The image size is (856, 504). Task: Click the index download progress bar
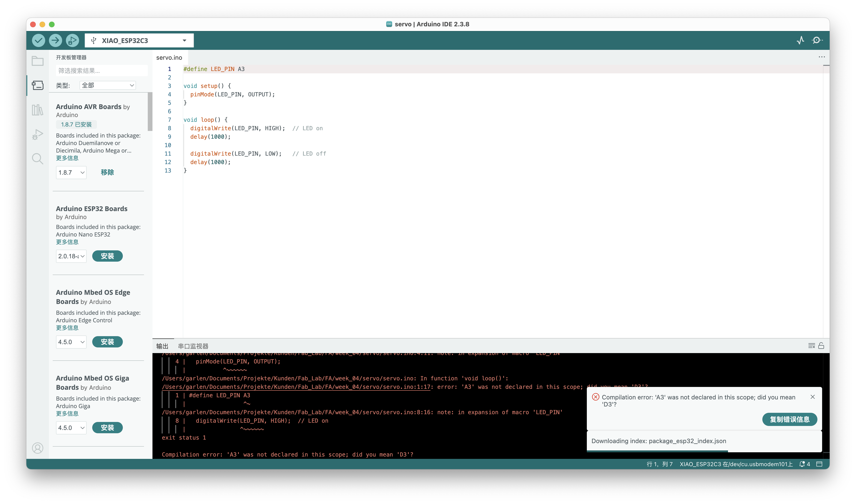[x=704, y=451]
